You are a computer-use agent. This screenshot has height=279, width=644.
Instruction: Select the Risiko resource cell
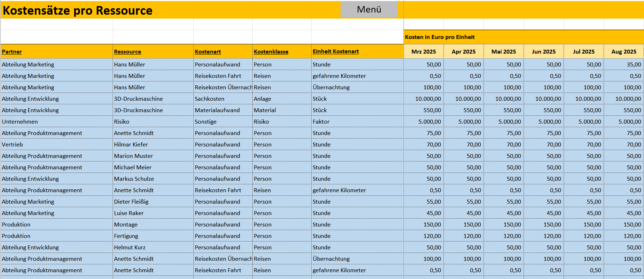(x=153, y=121)
